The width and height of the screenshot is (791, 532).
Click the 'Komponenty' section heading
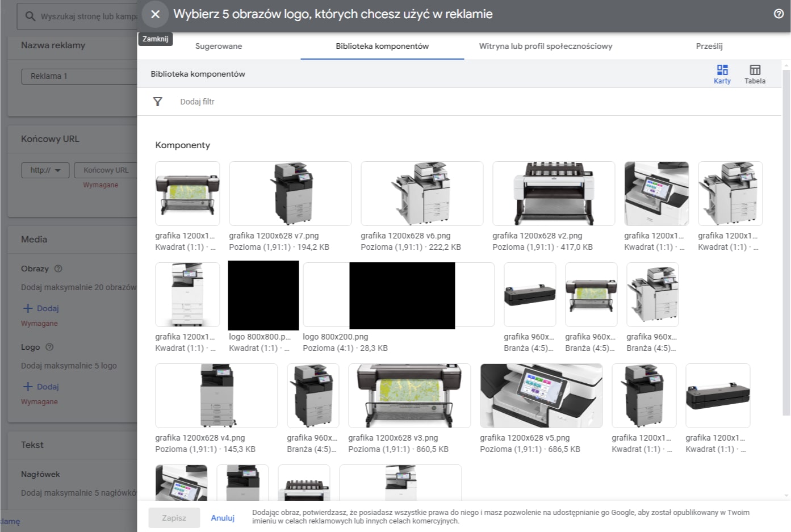point(183,145)
